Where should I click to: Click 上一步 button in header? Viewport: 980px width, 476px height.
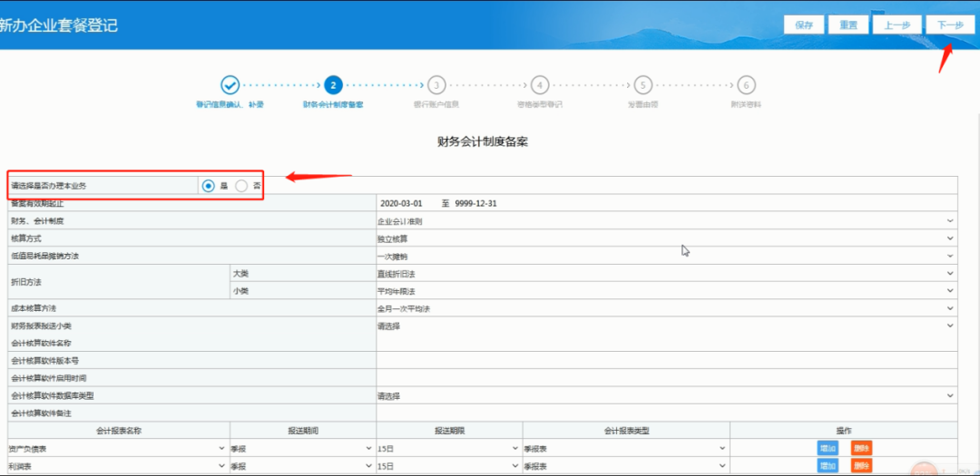[897, 25]
